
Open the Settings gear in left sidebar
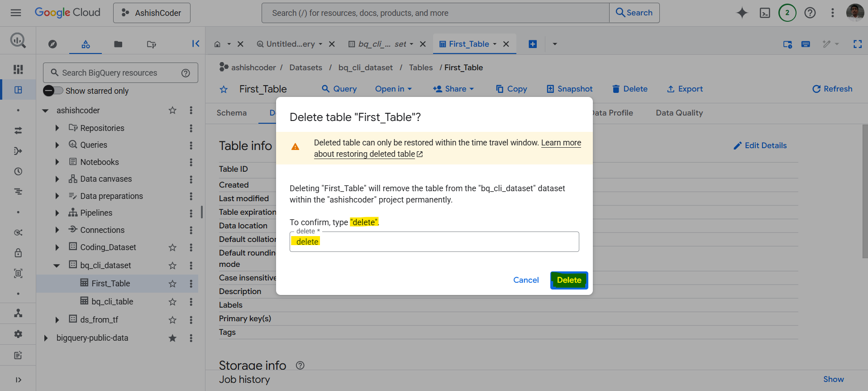(18, 334)
